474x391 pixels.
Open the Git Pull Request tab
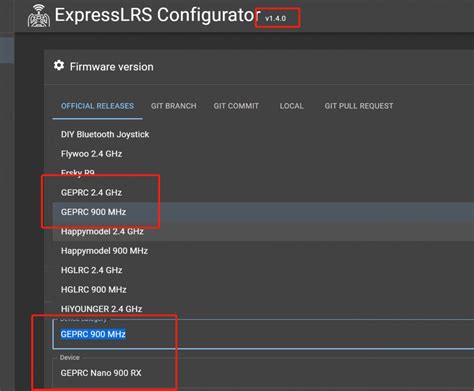coord(359,106)
